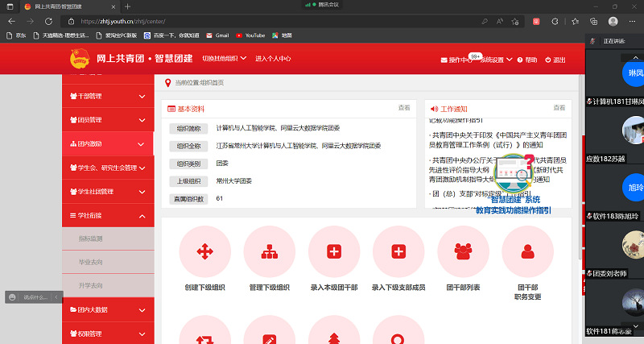Select 指标监测 submenu item
The height and width of the screenshot is (344, 644).
pyautogui.click(x=108, y=238)
